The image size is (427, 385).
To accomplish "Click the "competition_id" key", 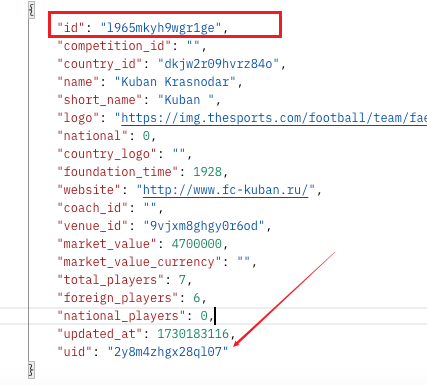I will point(114,46).
